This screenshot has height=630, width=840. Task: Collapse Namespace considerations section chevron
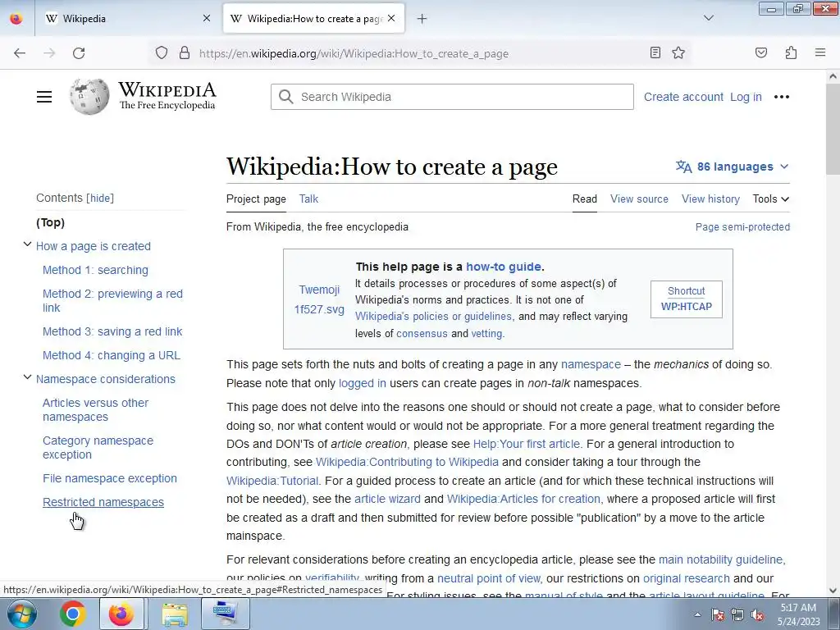[27, 377]
